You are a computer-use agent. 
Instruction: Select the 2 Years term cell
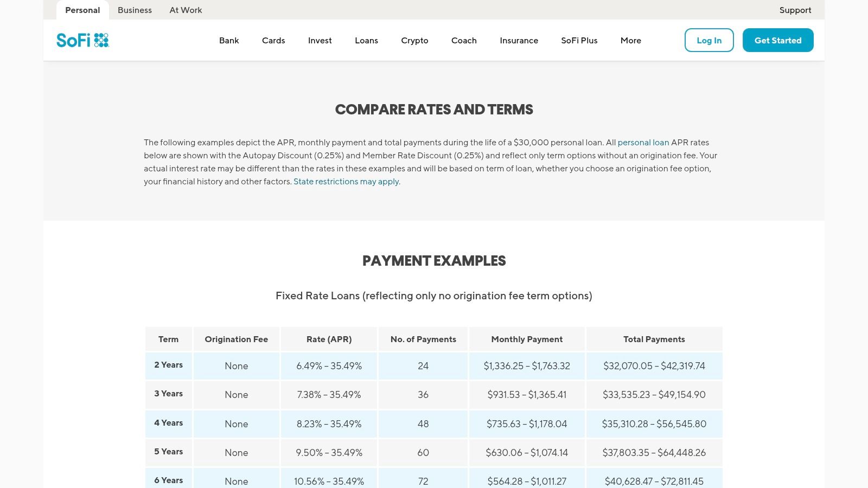coord(169,365)
